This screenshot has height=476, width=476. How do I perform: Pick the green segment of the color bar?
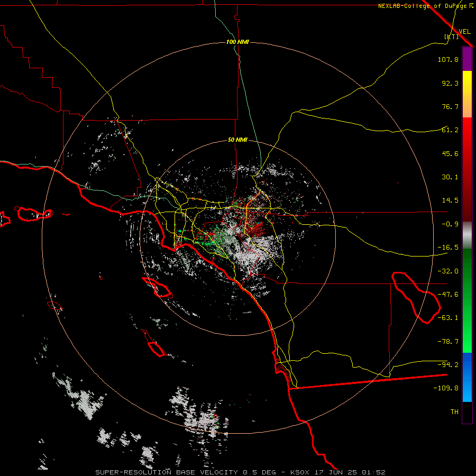tap(467, 300)
